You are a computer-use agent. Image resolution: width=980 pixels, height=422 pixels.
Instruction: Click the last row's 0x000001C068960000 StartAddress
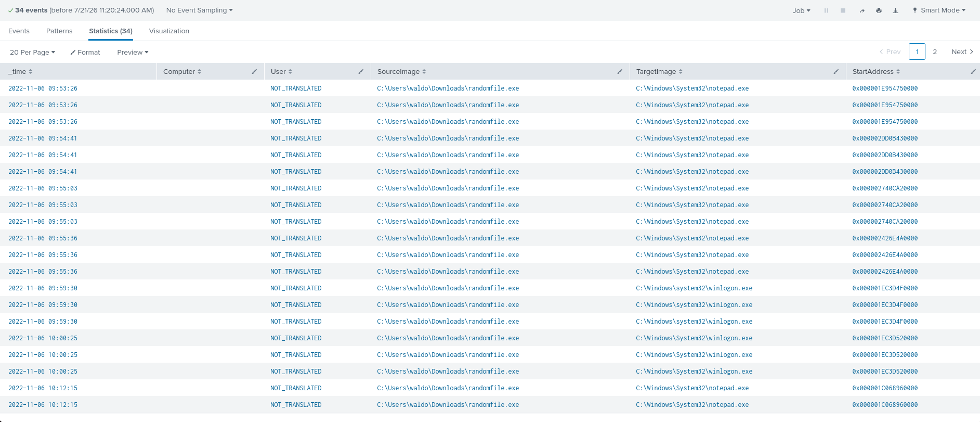coord(885,405)
